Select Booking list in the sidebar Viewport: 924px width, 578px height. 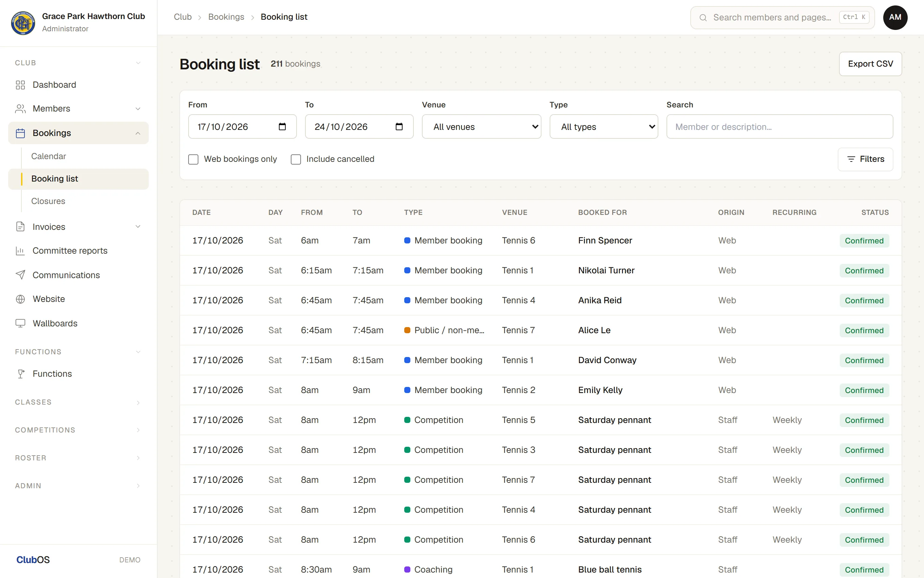78,179
